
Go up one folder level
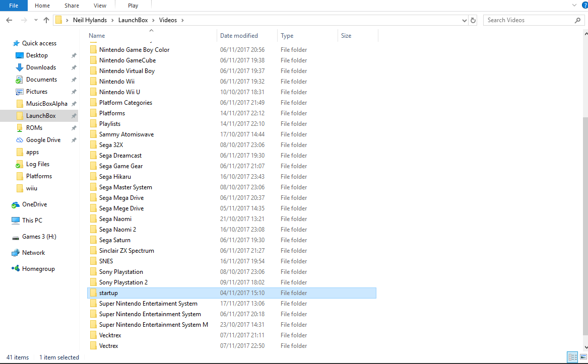[x=46, y=20]
